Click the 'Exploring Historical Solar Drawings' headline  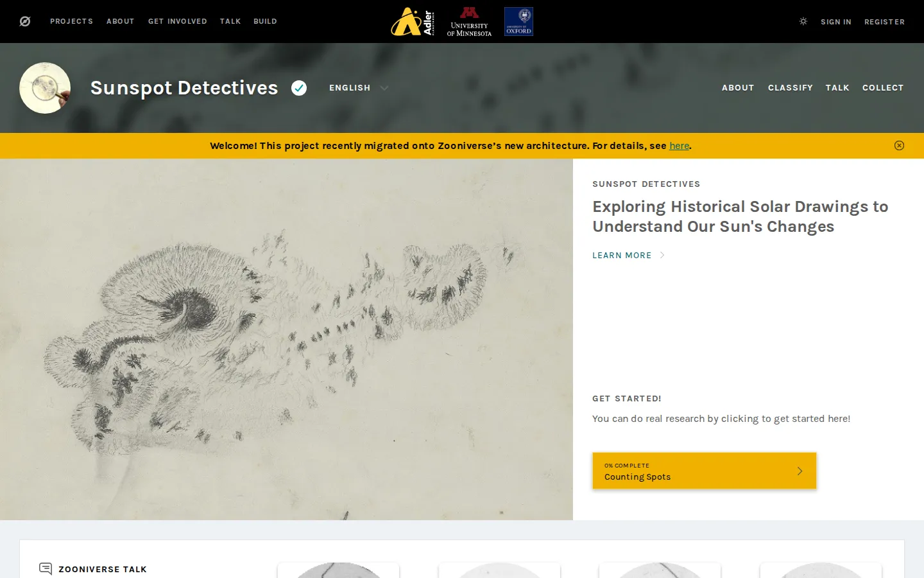pyautogui.click(x=740, y=216)
